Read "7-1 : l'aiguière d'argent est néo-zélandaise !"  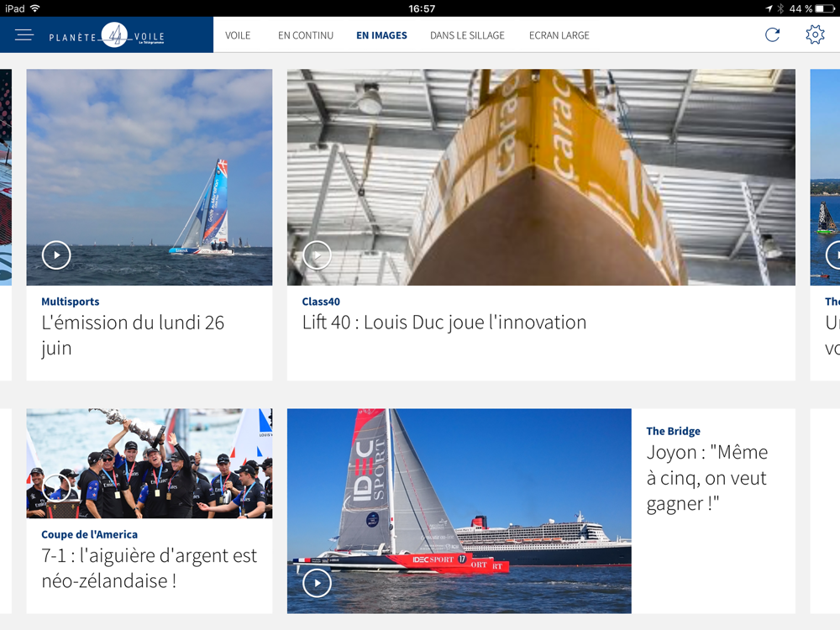(149, 569)
